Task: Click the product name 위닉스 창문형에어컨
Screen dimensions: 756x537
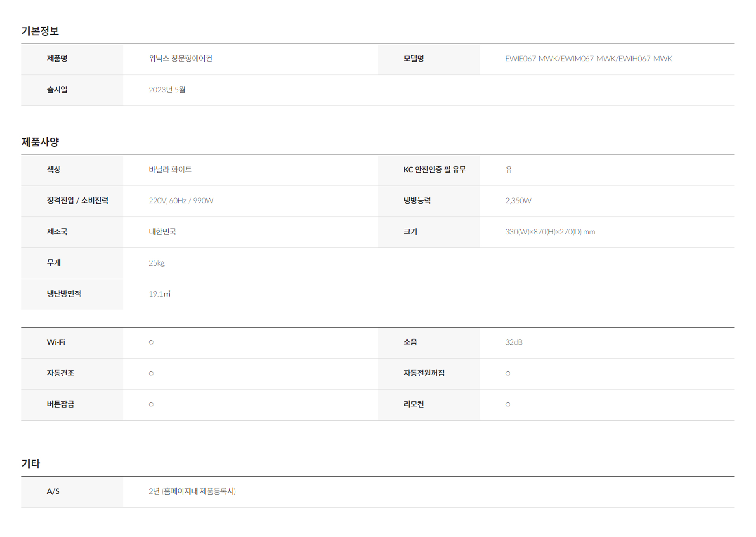Action: pos(180,59)
